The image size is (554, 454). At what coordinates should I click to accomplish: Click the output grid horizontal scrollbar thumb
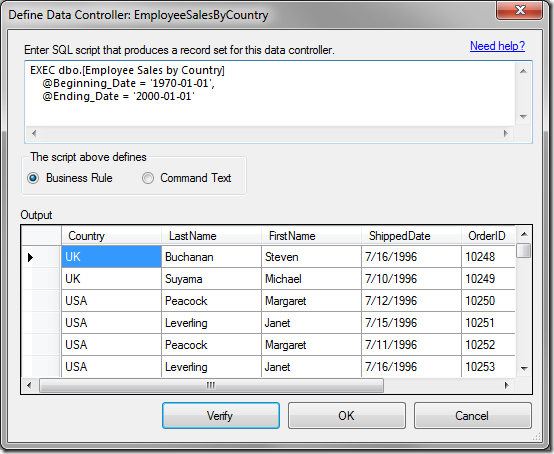click(211, 385)
